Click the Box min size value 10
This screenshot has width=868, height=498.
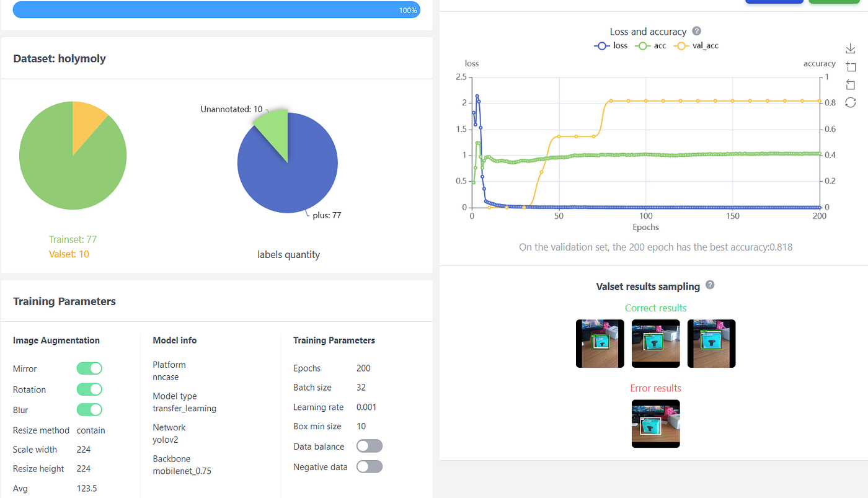(361, 427)
